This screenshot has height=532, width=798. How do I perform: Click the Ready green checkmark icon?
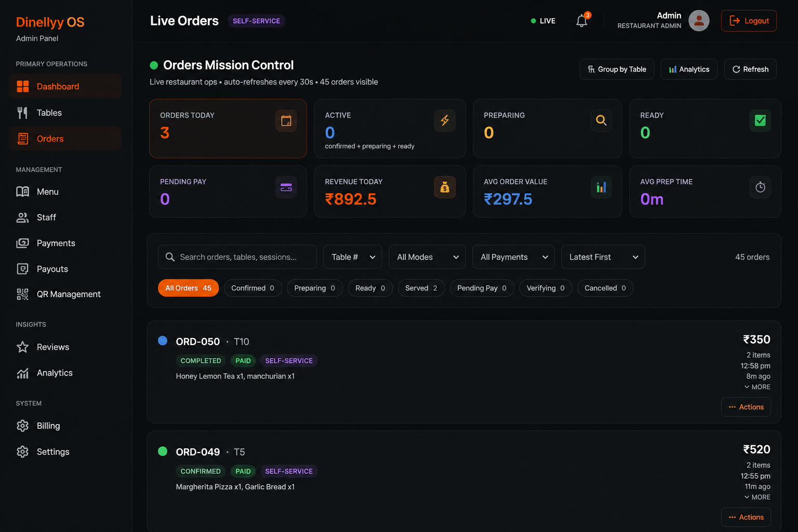point(760,121)
